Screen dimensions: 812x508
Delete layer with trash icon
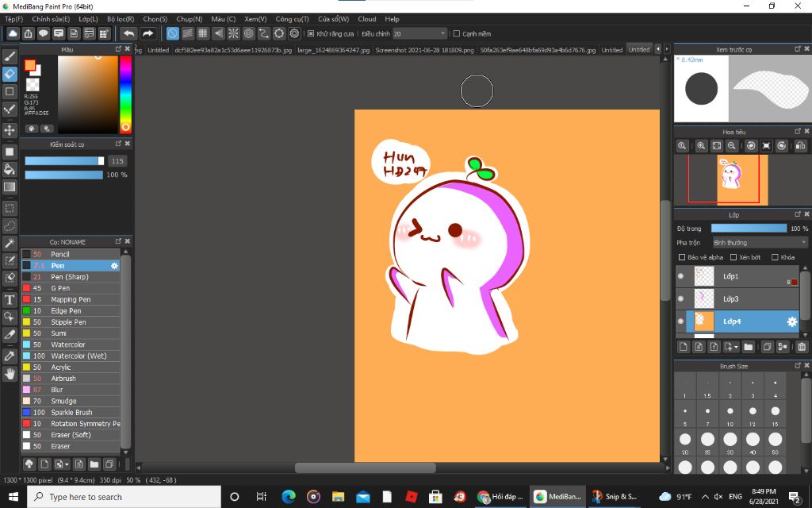point(802,347)
